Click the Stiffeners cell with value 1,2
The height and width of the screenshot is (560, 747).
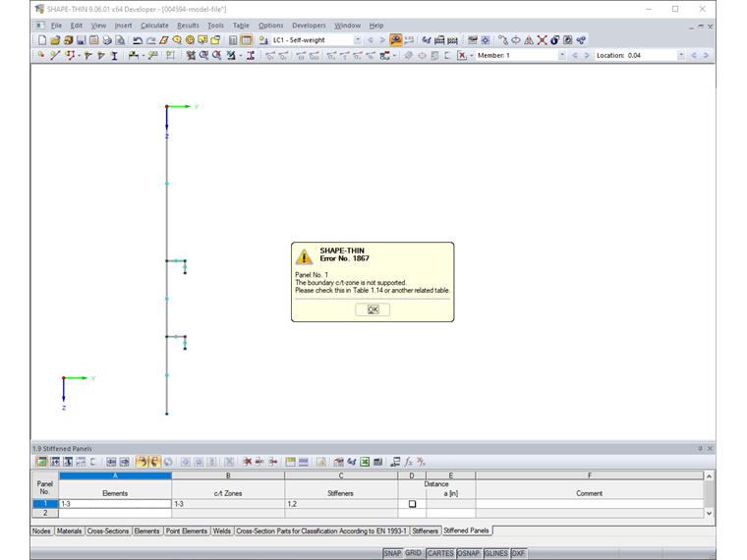tap(341, 504)
